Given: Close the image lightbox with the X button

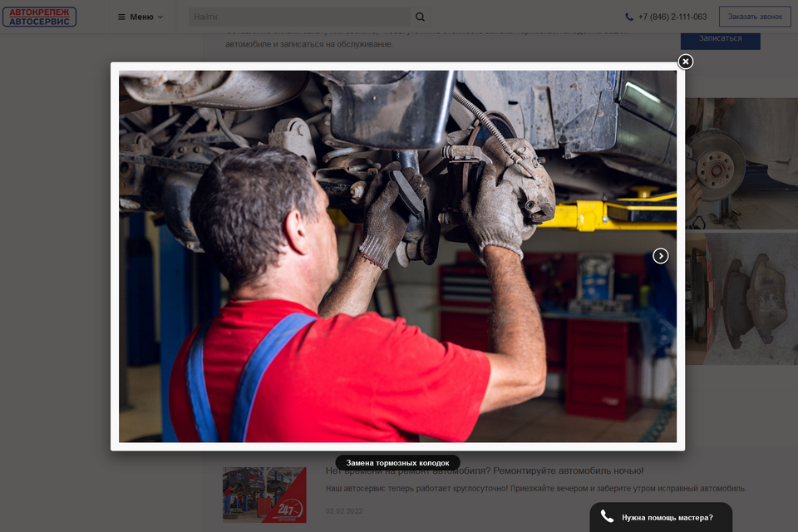Looking at the screenshot, I should click(686, 62).
